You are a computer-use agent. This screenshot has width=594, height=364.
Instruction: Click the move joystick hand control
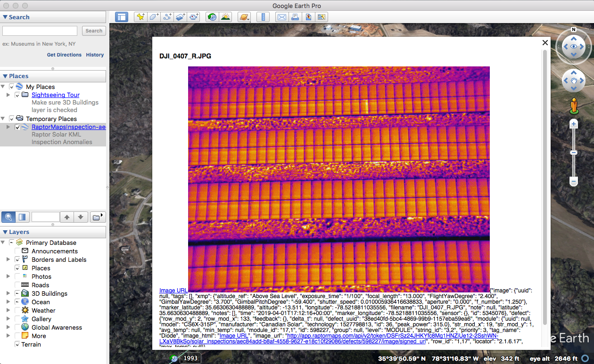point(574,81)
